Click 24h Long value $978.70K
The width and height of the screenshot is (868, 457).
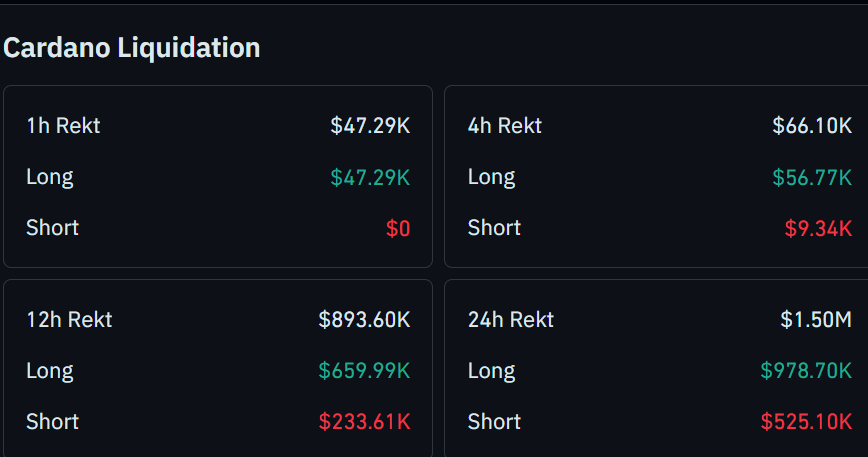point(805,371)
